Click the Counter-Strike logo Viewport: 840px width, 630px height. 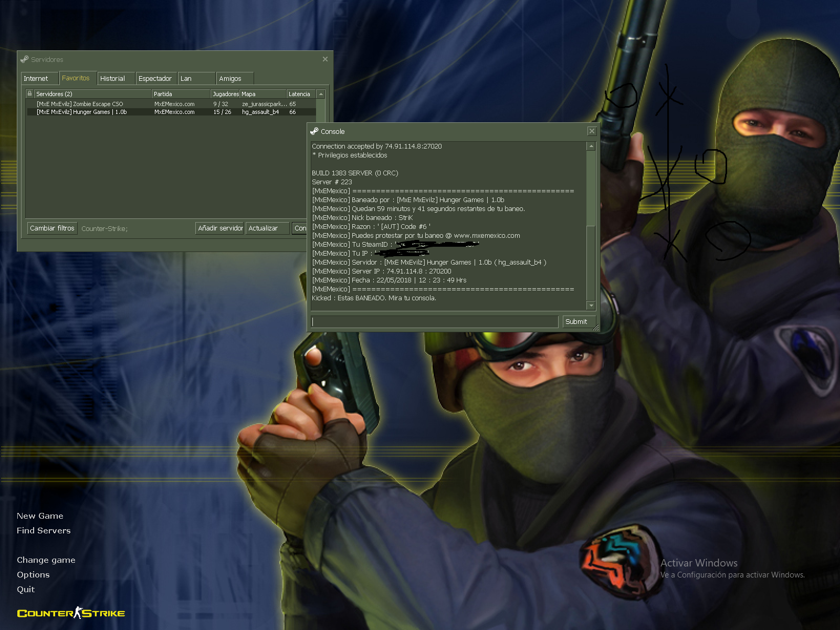click(71, 613)
